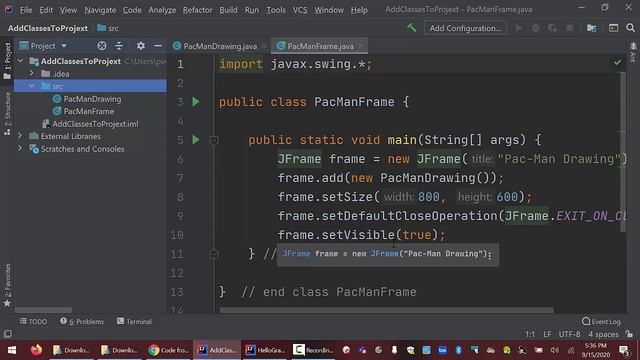This screenshot has height=360, width=640.
Task: Open the Run menu
Action: coord(252,10)
